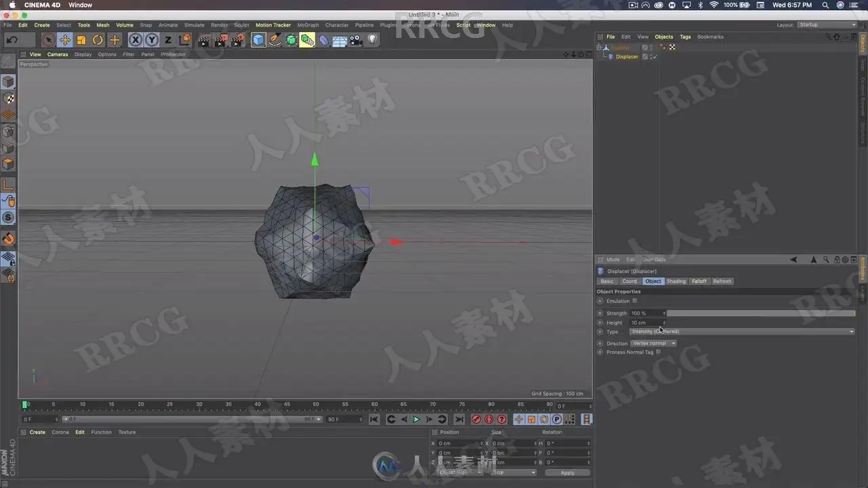
Task: Click the Position X field stepper arrows
Action: (481, 443)
